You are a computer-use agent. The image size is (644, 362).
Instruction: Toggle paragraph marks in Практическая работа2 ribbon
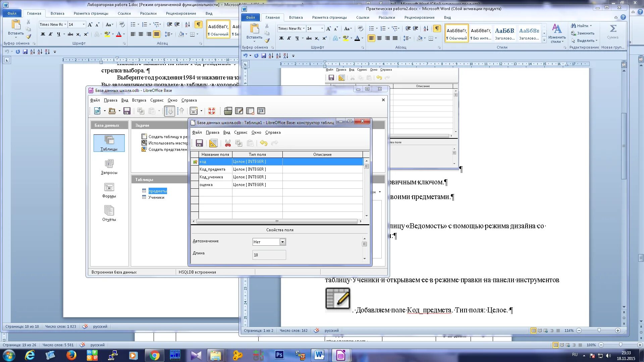pyautogui.click(x=437, y=28)
